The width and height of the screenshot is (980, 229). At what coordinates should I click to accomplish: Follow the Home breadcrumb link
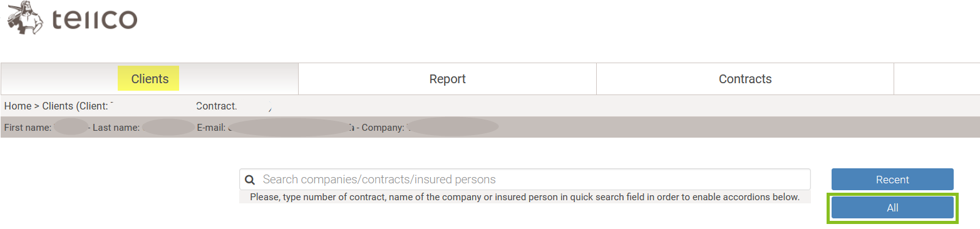coord(18,106)
